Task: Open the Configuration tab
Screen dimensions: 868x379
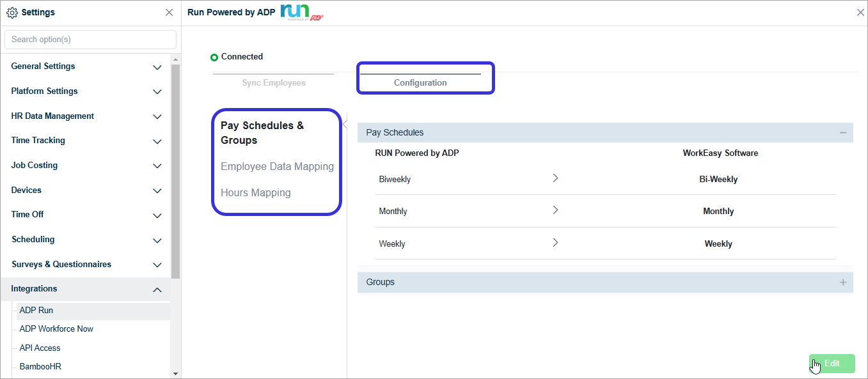Action: (x=420, y=82)
